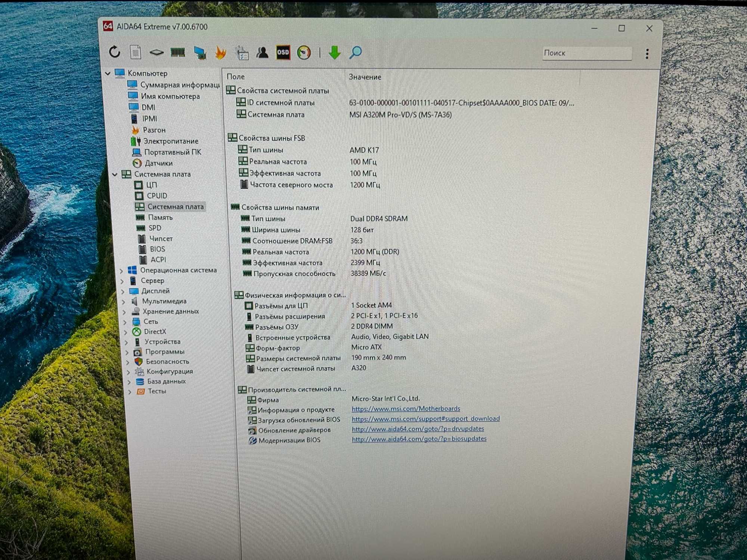Click into the Поиск search field

click(x=587, y=53)
